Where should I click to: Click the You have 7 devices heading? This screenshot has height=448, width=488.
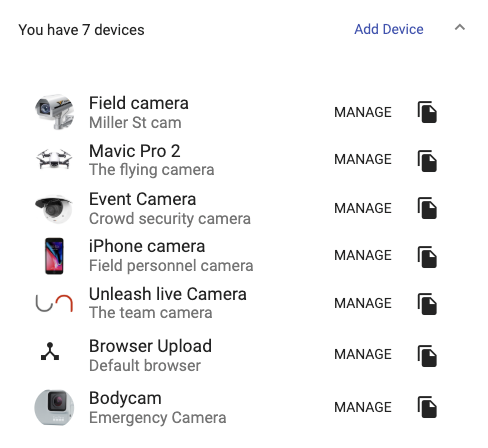[x=81, y=30]
